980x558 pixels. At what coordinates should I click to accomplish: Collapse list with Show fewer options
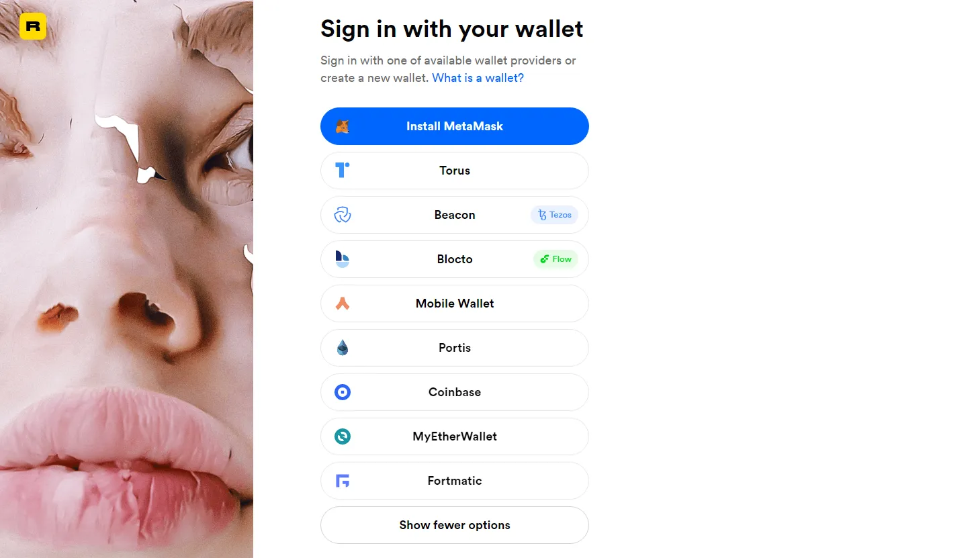point(455,525)
